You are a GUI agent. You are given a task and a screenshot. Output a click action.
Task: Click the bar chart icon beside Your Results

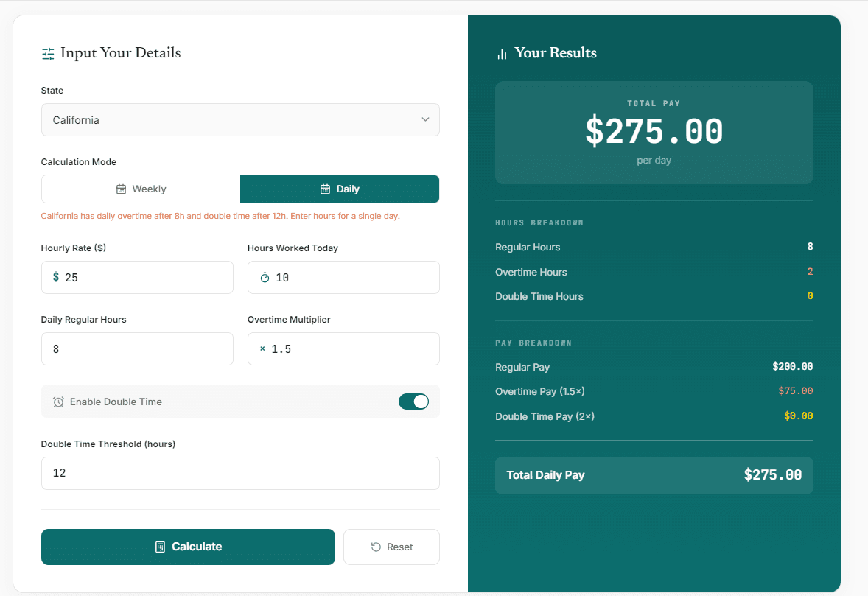point(502,53)
